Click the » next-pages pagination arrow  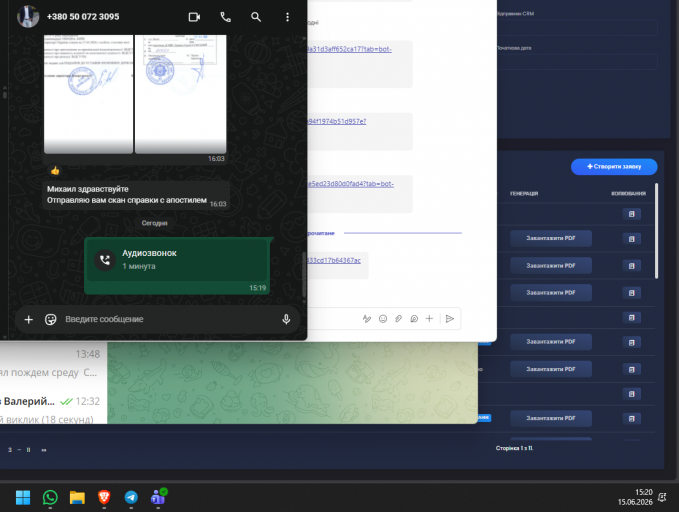click(x=44, y=450)
